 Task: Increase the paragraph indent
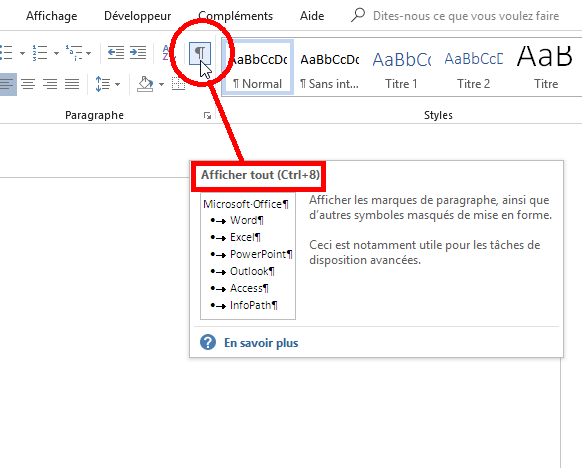point(138,53)
